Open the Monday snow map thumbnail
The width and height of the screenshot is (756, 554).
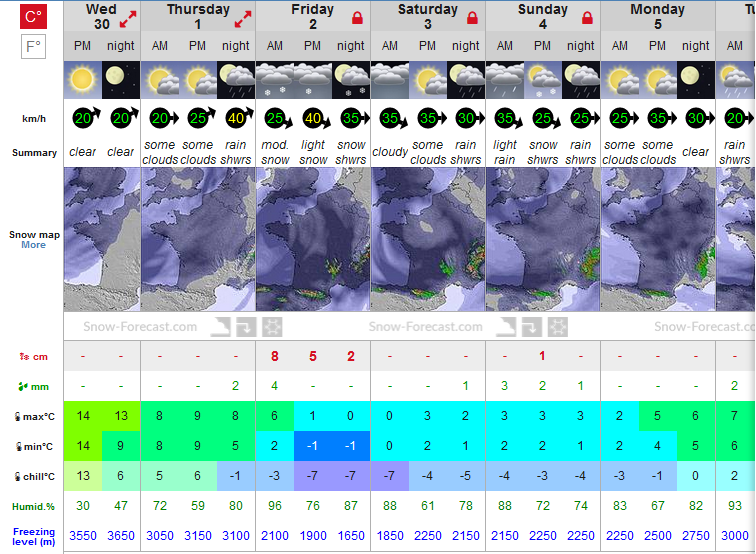pyautogui.click(x=658, y=239)
